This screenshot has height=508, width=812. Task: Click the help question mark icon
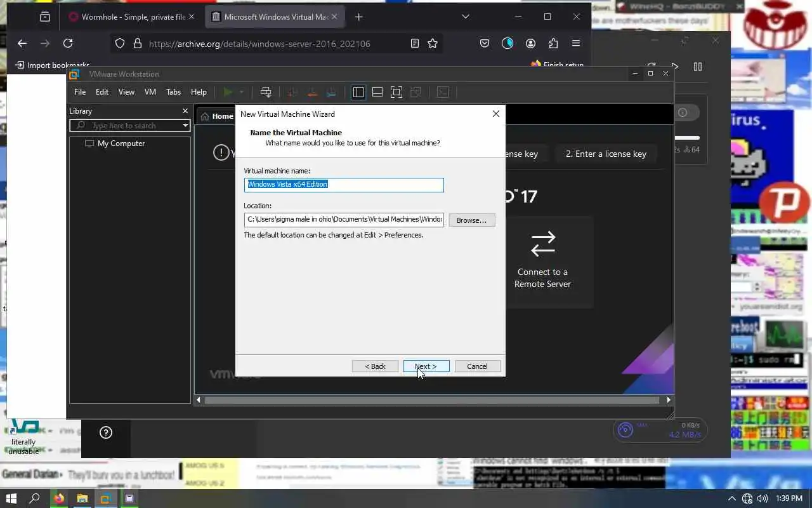click(106, 432)
